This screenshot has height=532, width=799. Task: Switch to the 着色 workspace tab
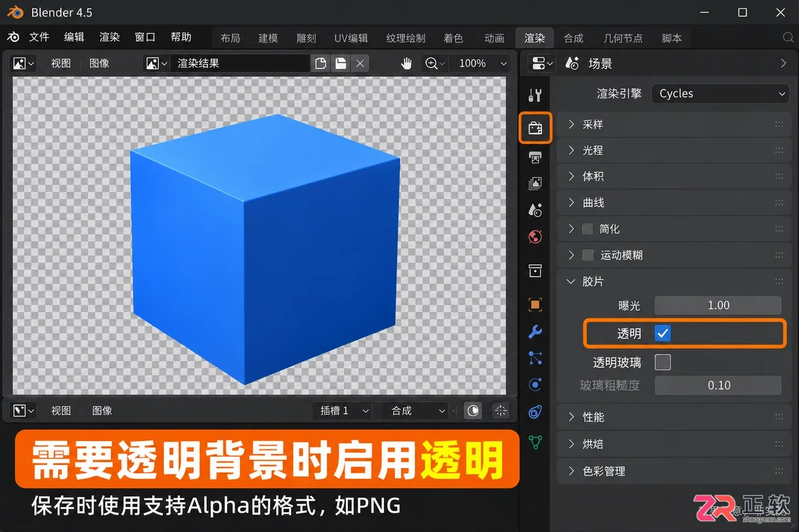[454, 38]
